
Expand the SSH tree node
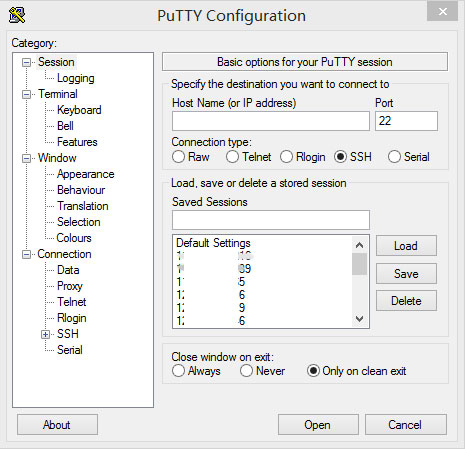pos(45,334)
